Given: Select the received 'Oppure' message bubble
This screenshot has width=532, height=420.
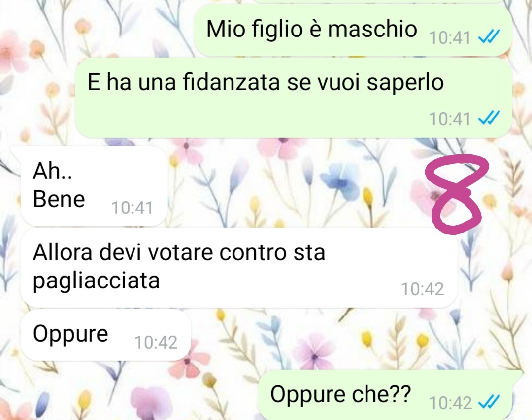Looking at the screenshot, I should (x=105, y=335).
